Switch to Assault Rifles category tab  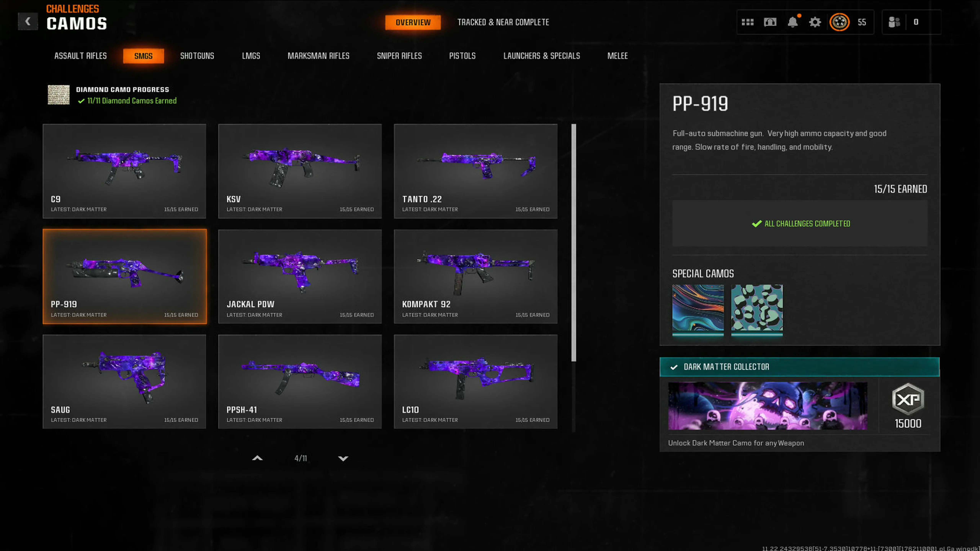(80, 56)
